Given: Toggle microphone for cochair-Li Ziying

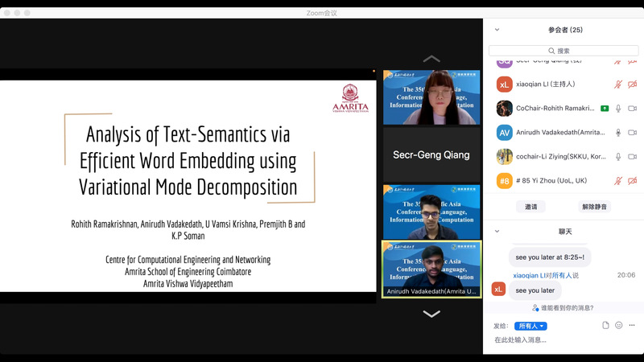Looking at the screenshot, I should 618,157.
